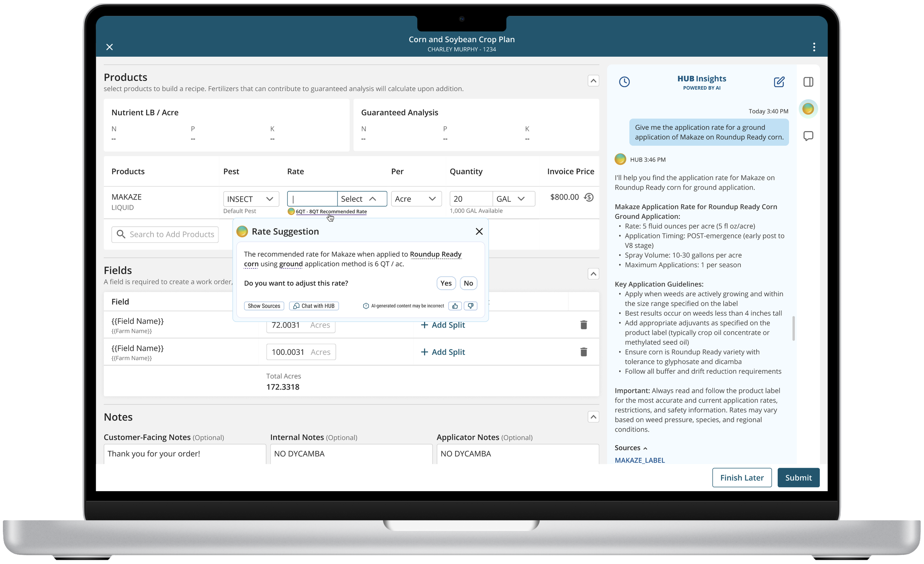
Task: Add Split for the 100.0031 acres field
Action: (442, 352)
